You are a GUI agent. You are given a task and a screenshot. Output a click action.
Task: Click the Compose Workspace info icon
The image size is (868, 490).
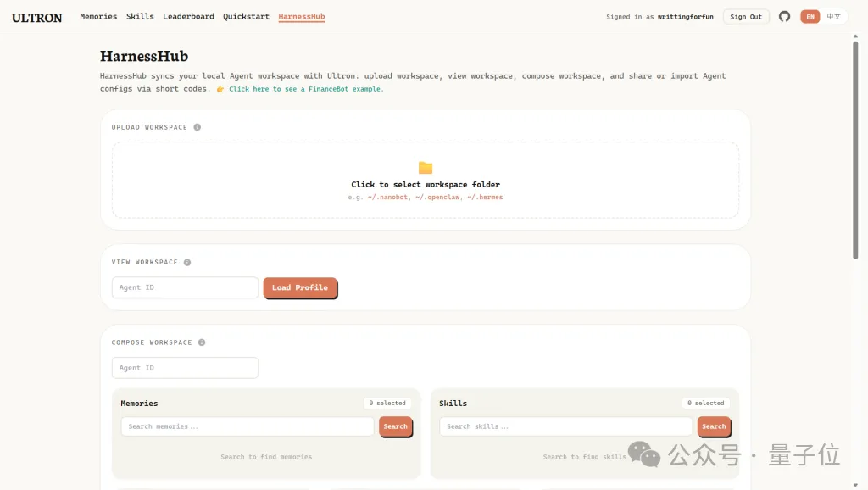[x=202, y=343]
